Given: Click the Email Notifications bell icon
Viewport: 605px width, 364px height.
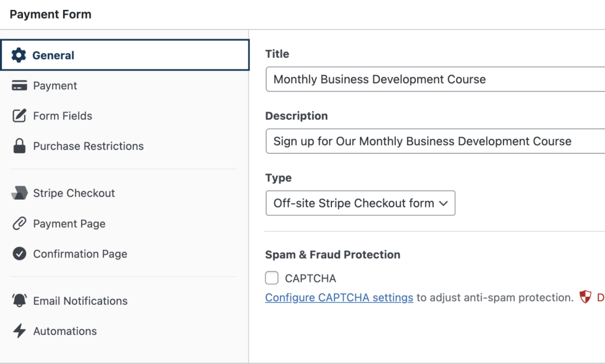Looking at the screenshot, I should click(19, 301).
